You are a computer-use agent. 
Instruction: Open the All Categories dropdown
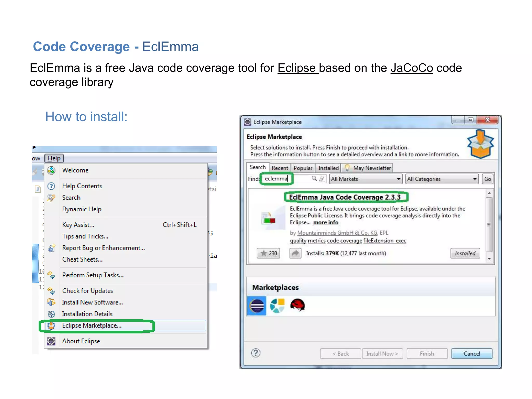point(442,179)
